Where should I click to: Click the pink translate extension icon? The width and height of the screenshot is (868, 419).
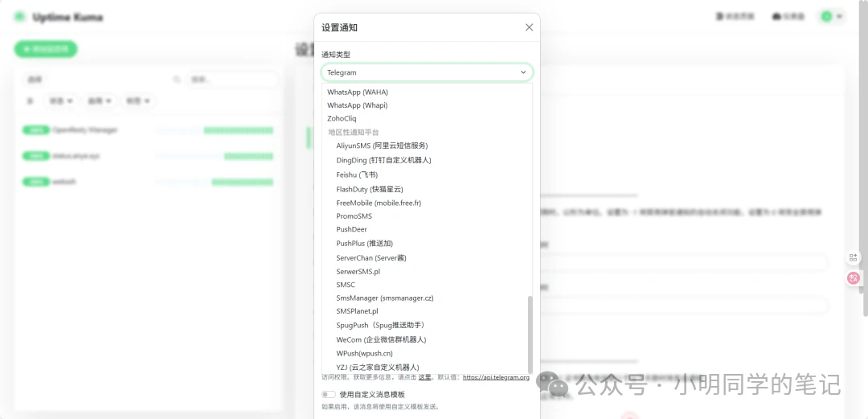[853, 278]
